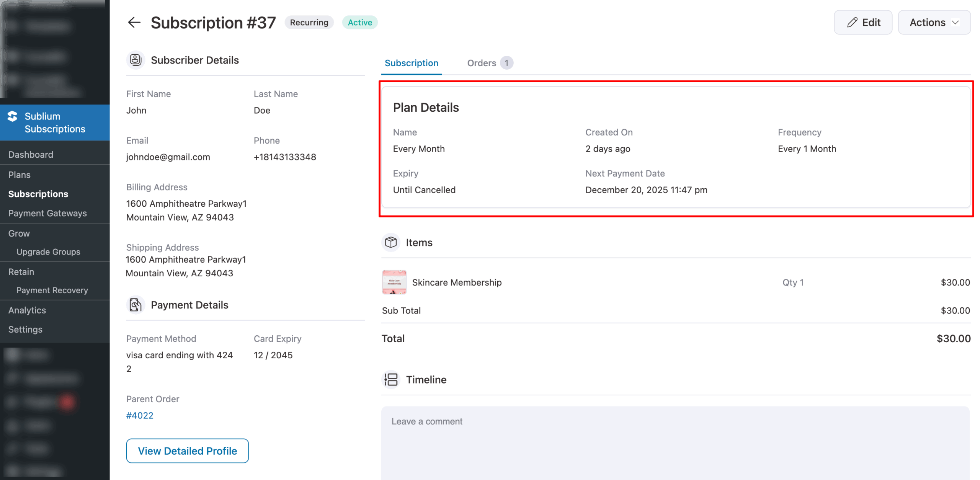The image size is (980, 480).
Task: Open Upgrade Groups under Grow
Action: 48,252
